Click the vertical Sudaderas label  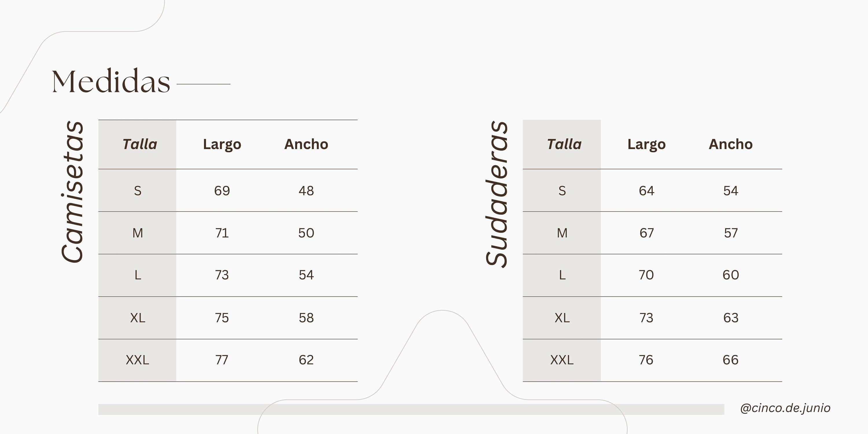point(496,194)
